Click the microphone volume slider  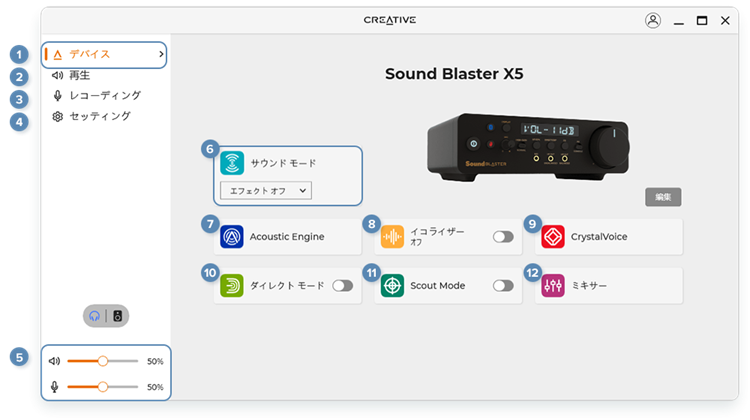coord(103,387)
